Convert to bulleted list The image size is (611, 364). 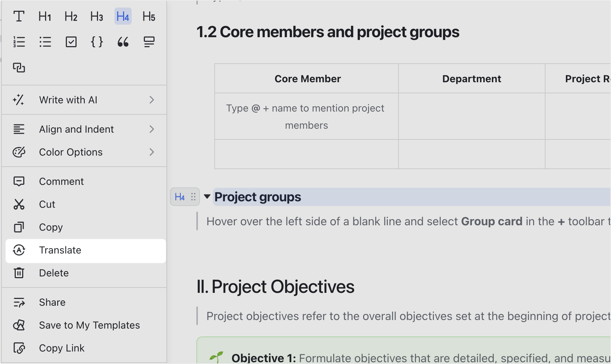(x=45, y=42)
